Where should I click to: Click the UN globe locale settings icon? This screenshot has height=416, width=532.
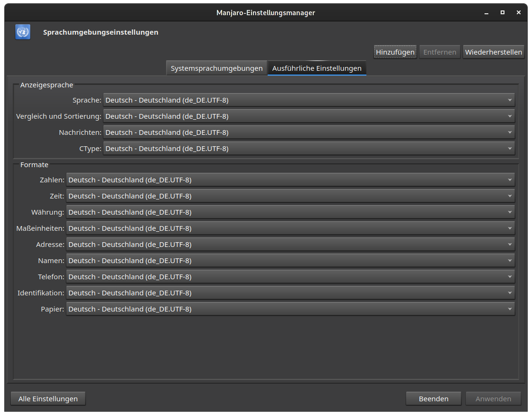pos(23,32)
